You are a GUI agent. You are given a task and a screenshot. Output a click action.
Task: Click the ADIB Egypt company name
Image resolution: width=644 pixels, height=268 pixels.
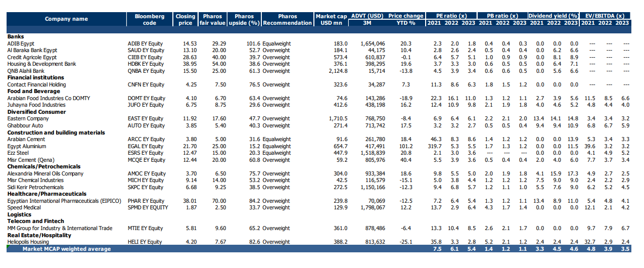pyautogui.click(x=21, y=44)
